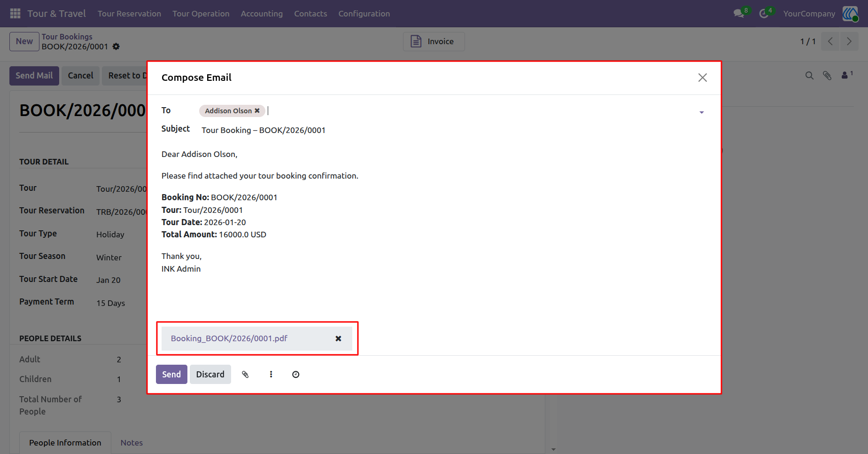Click the chatter attachments paperclip icon
The height and width of the screenshot is (454, 868).
click(x=827, y=75)
